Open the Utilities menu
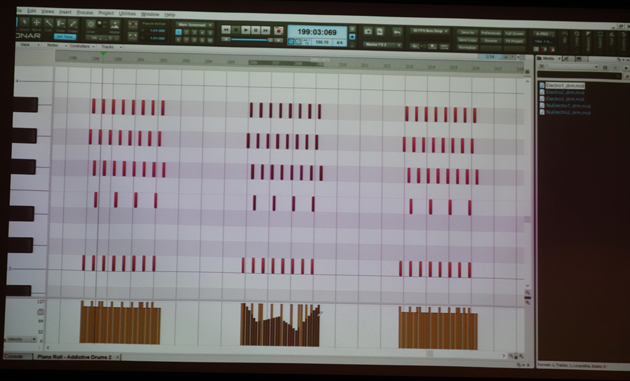This screenshot has width=630, height=381. click(x=127, y=14)
